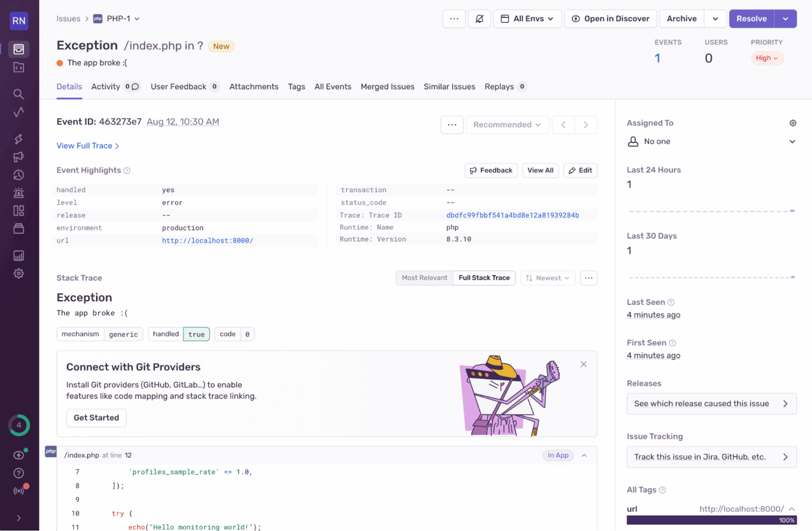
Task: Open the Alerts lightning icon
Action: pos(19,139)
